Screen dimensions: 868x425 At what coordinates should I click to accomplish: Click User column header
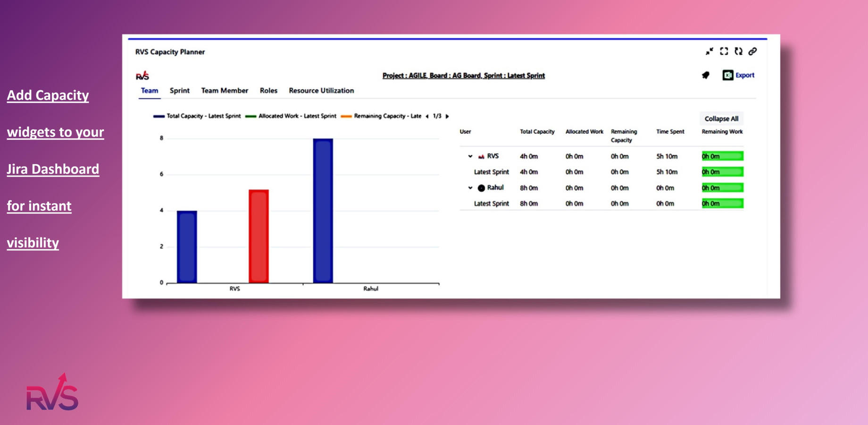coord(465,132)
